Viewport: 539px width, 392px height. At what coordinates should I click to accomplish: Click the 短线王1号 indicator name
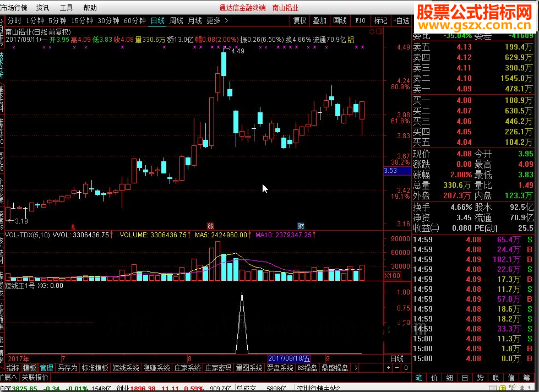point(20,285)
